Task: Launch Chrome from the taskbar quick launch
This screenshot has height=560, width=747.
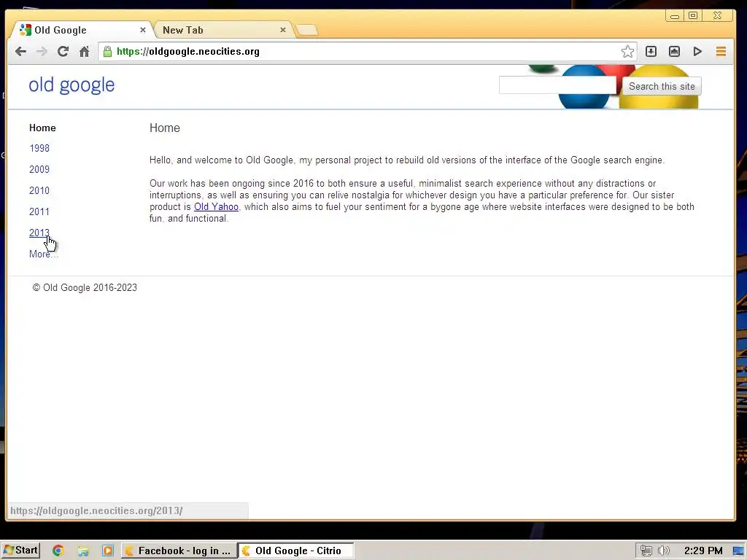Action: click(58, 551)
